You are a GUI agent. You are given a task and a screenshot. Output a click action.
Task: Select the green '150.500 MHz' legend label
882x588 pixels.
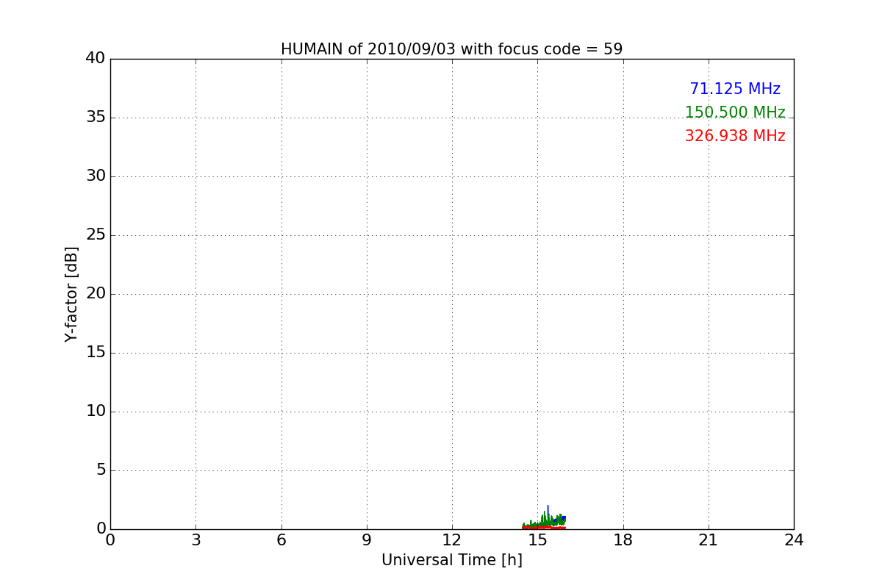tap(735, 112)
